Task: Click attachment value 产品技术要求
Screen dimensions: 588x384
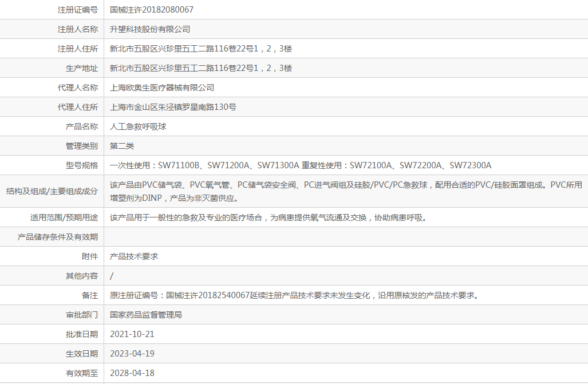Action: (x=134, y=257)
